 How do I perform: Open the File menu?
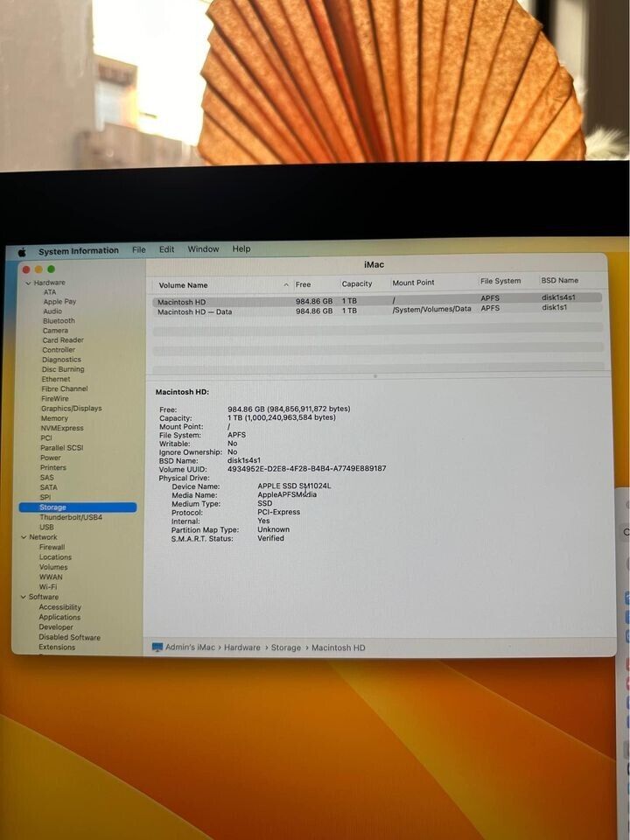click(139, 249)
